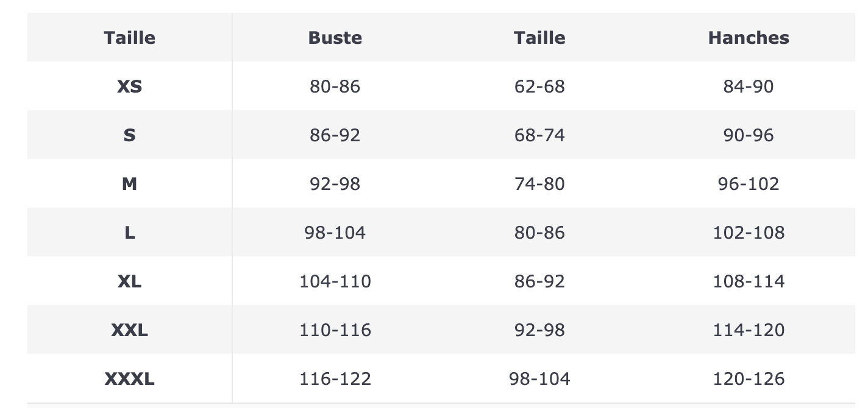Select the XS size row label

click(129, 86)
